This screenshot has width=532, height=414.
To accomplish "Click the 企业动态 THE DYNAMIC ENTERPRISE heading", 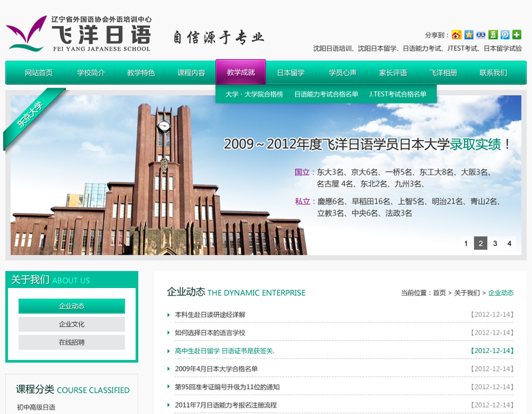I will pyautogui.click(x=236, y=292).
